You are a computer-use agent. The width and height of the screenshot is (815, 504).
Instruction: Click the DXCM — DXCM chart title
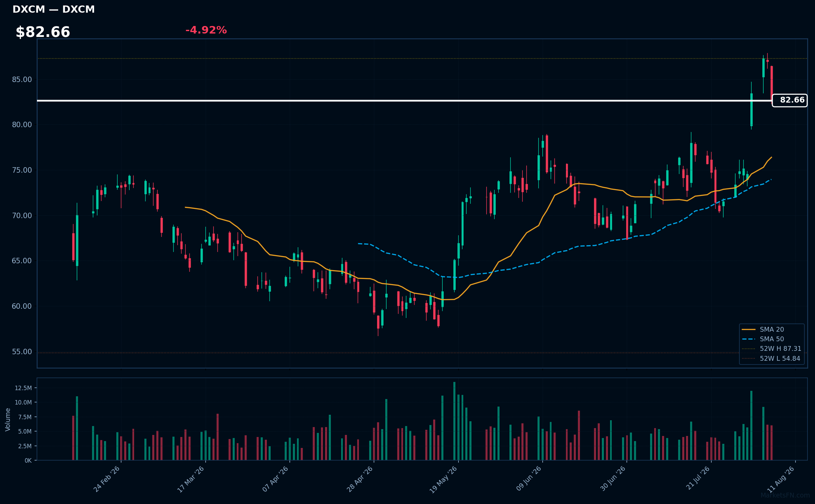pyautogui.click(x=54, y=9)
